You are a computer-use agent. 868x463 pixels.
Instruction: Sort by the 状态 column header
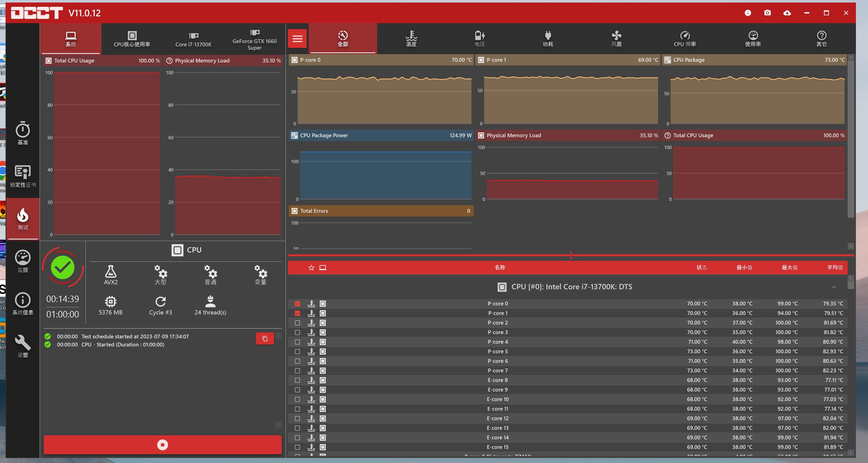(702, 268)
